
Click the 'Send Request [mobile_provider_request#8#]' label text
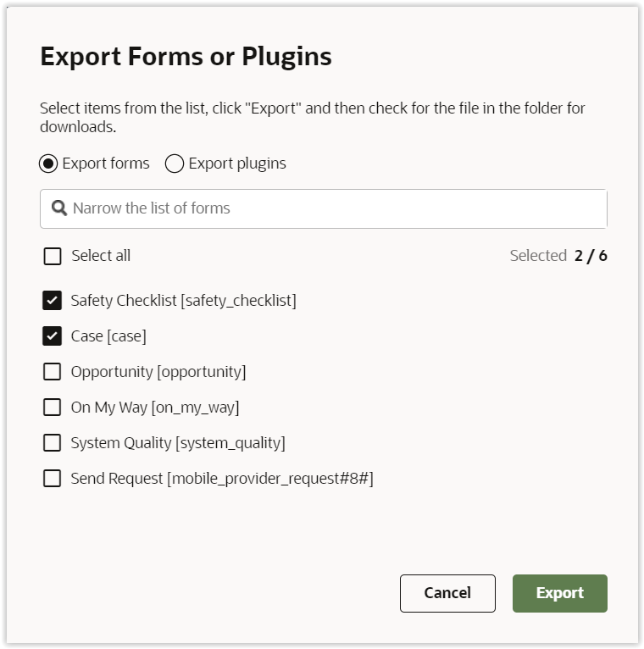pos(222,479)
